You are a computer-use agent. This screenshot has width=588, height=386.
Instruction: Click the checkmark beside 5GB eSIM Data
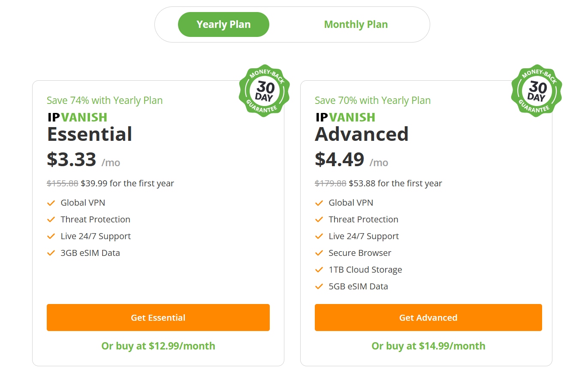[319, 286]
